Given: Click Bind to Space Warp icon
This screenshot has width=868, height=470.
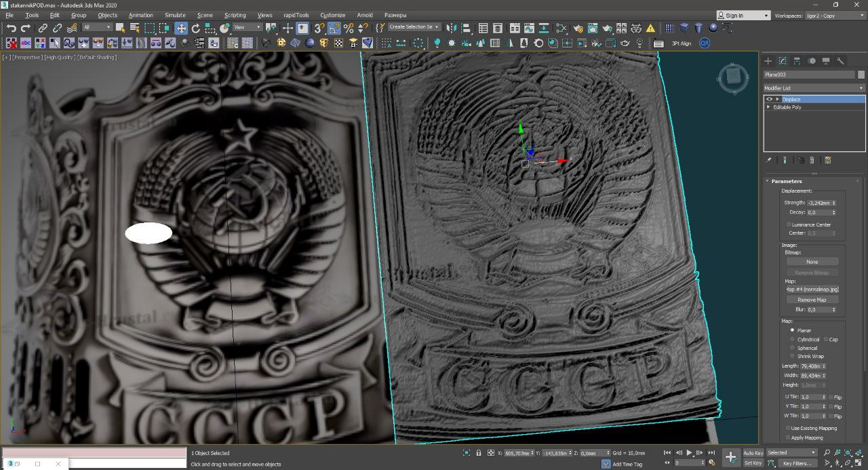Looking at the screenshot, I should tap(72, 28).
